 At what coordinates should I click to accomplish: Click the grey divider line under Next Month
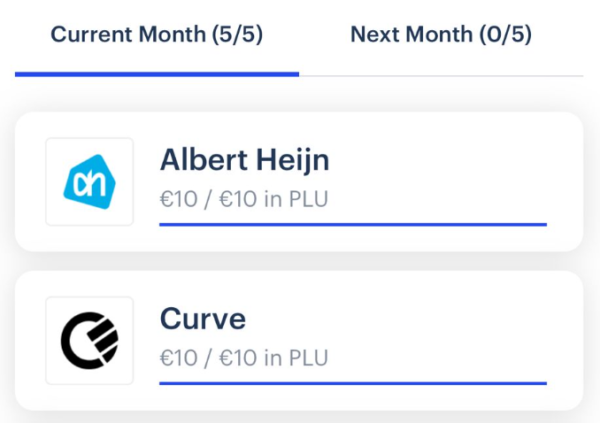click(440, 75)
